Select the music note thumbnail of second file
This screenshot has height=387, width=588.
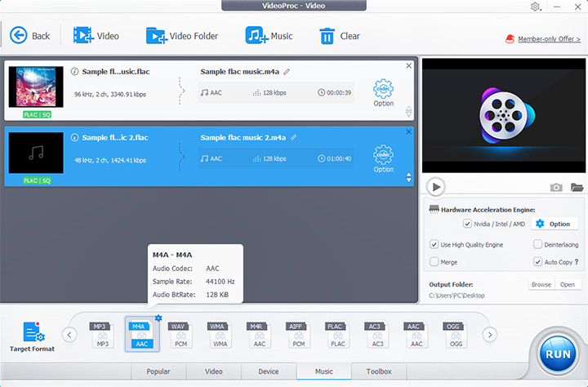click(x=36, y=153)
